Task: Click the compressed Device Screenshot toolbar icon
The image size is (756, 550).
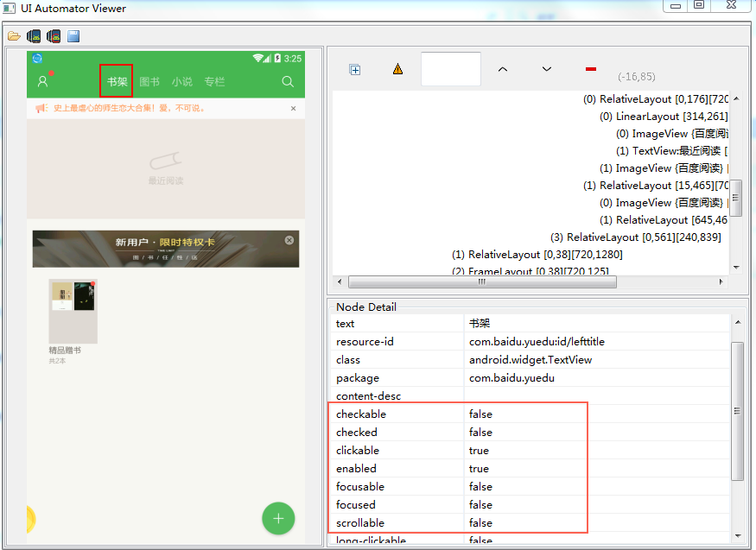Action: click(x=54, y=36)
